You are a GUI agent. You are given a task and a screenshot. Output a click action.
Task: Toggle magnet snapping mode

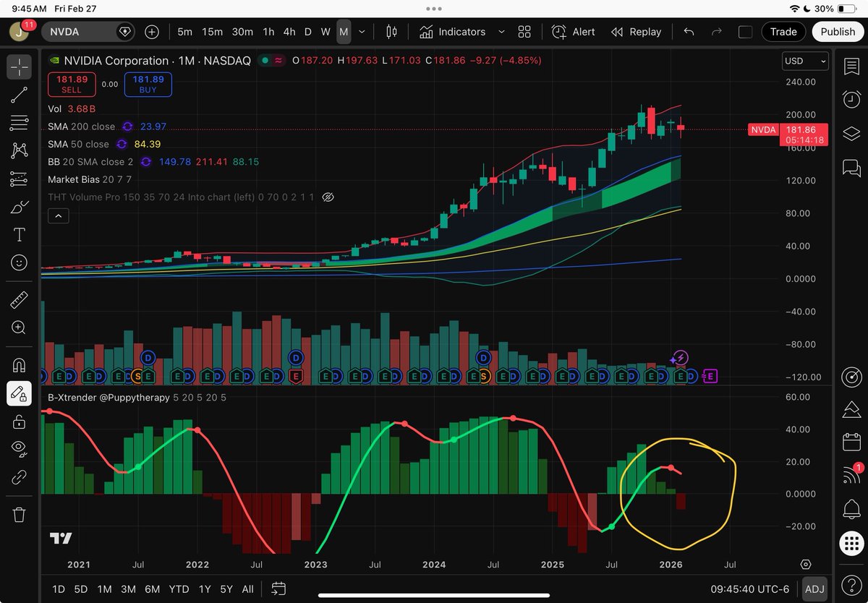[20, 364]
